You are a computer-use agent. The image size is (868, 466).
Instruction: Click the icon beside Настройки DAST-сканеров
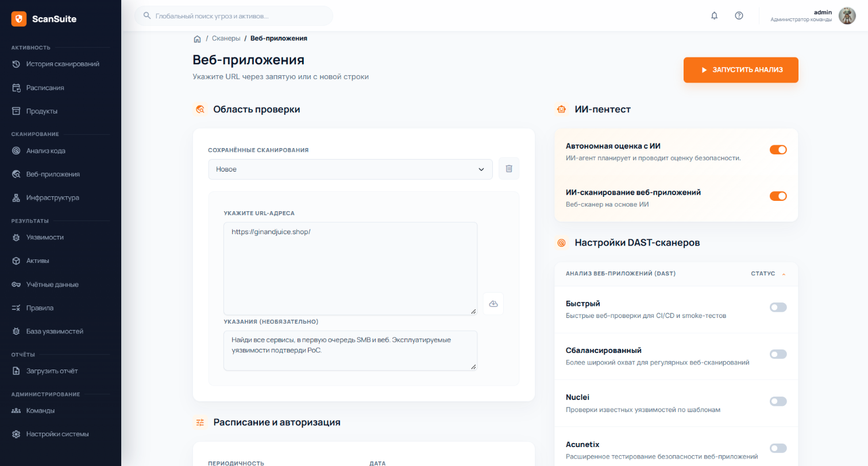[x=561, y=243]
